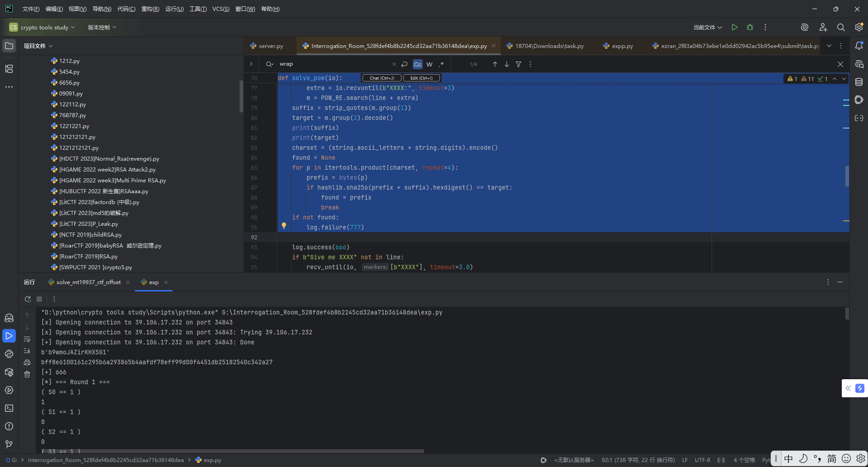The height and width of the screenshot is (467, 868).
Task: Switch to the server.py editor tab
Action: click(270, 46)
